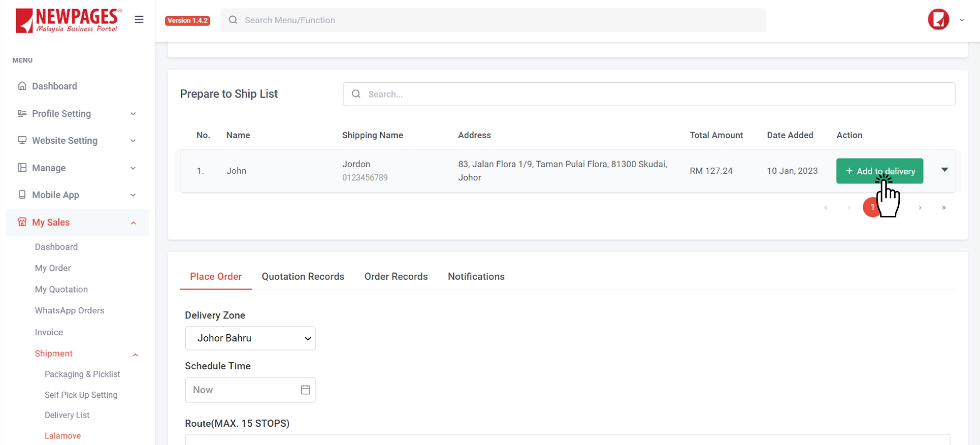Click the Dashboard home icon
The height and width of the screenshot is (445, 980).
click(22, 86)
